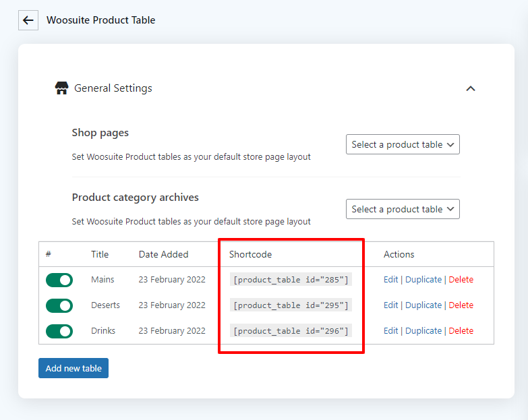The width and height of the screenshot is (528, 420).
Task: Toggle off the Mains table switch
Action: [x=59, y=280]
